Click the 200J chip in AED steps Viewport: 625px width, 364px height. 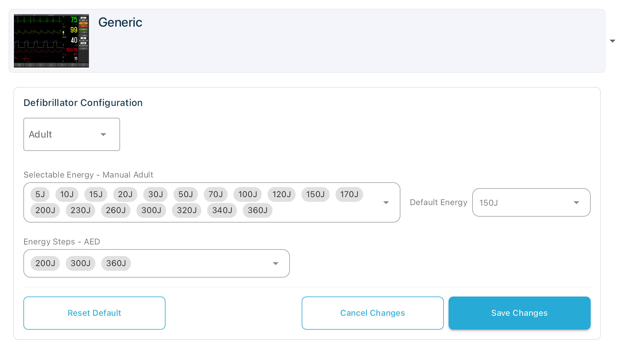[45, 263]
